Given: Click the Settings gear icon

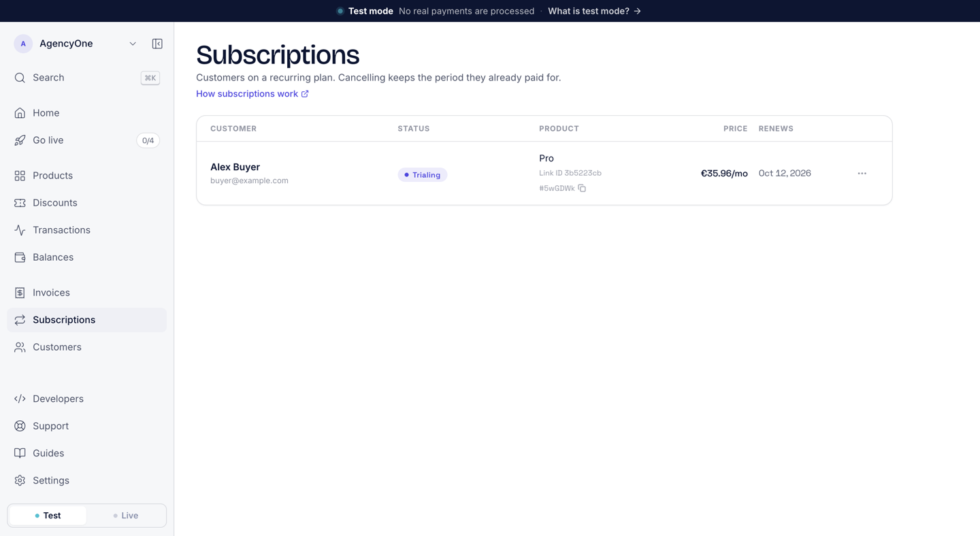Looking at the screenshot, I should (x=20, y=481).
